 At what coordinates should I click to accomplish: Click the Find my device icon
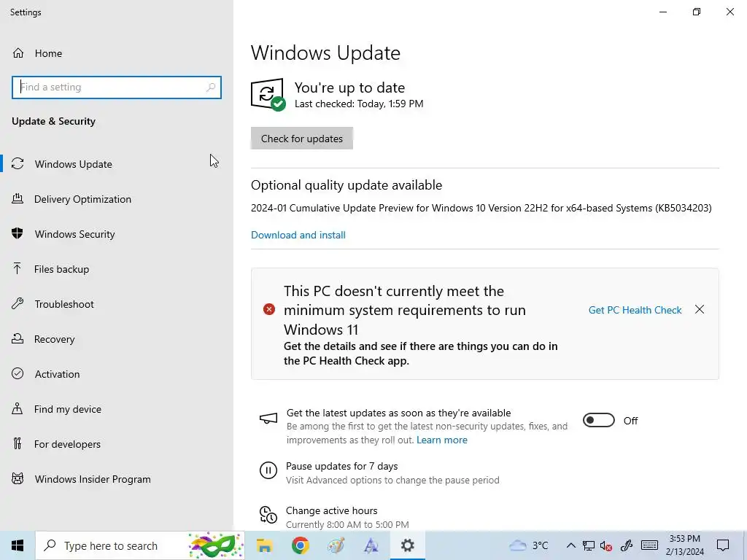click(x=18, y=408)
